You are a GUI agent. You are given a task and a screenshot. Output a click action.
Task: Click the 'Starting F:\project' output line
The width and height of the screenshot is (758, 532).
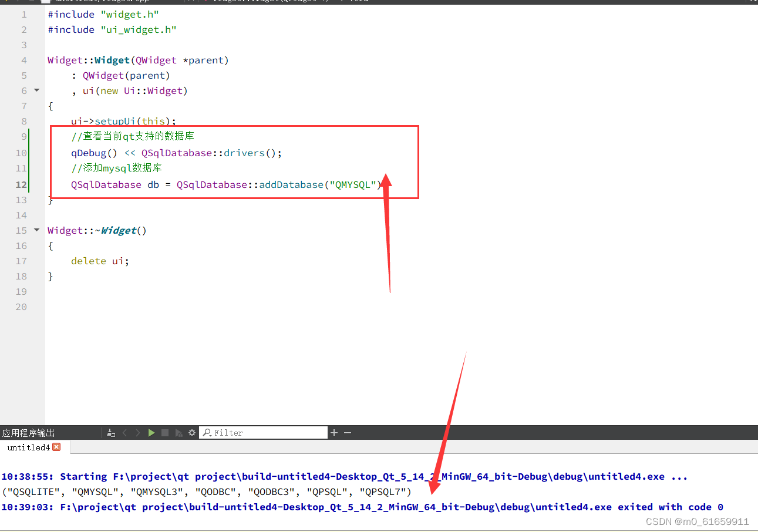click(x=344, y=476)
